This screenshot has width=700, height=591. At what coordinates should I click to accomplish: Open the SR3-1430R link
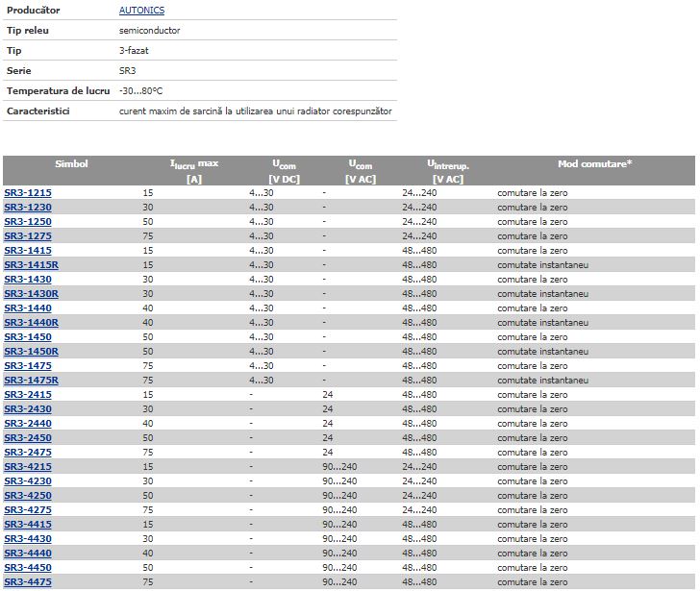click(31, 294)
